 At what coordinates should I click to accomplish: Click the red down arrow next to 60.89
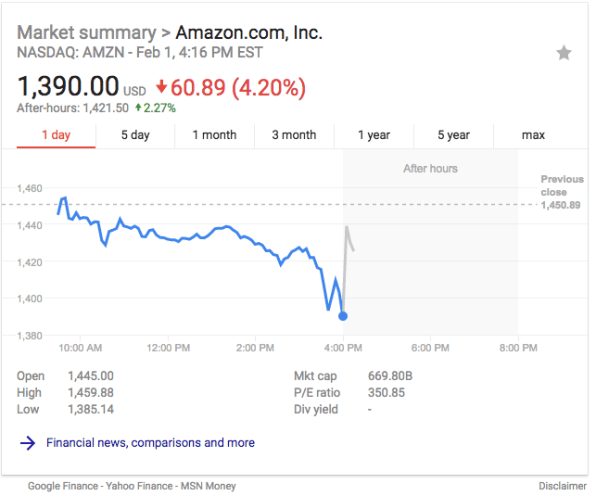(x=161, y=87)
